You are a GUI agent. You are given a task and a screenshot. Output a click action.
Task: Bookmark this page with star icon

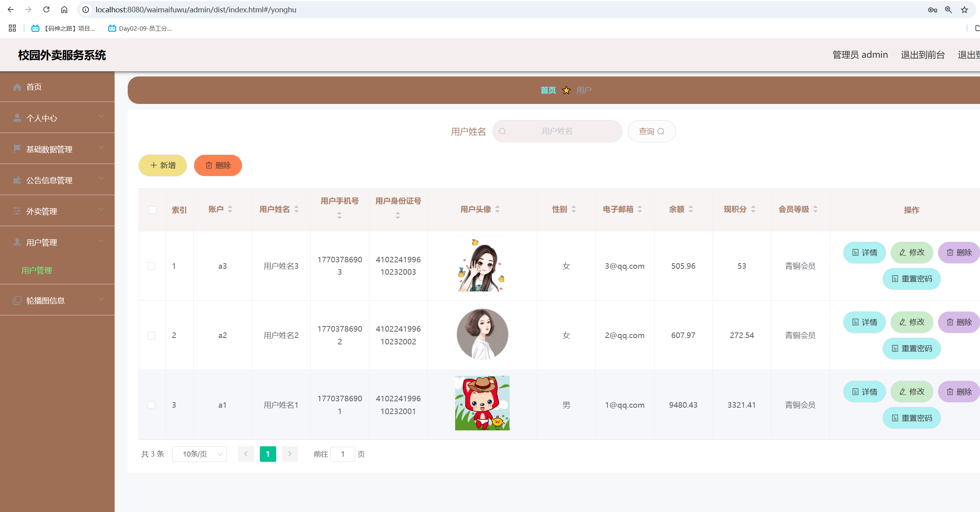click(x=964, y=10)
